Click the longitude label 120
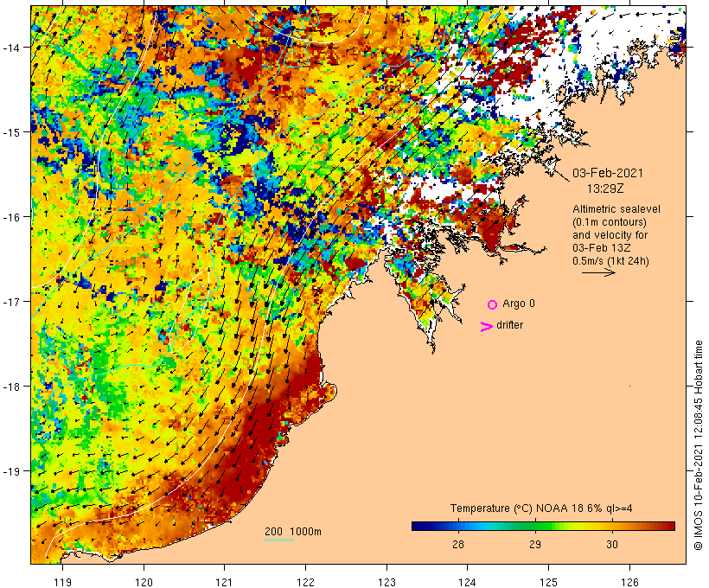This screenshot has width=709, height=588. pyautogui.click(x=144, y=582)
